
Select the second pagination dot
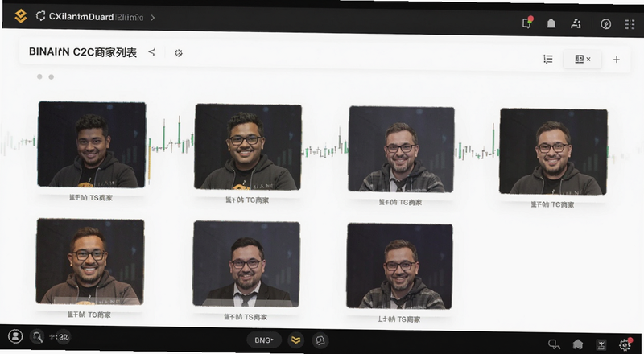coord(52,76)
